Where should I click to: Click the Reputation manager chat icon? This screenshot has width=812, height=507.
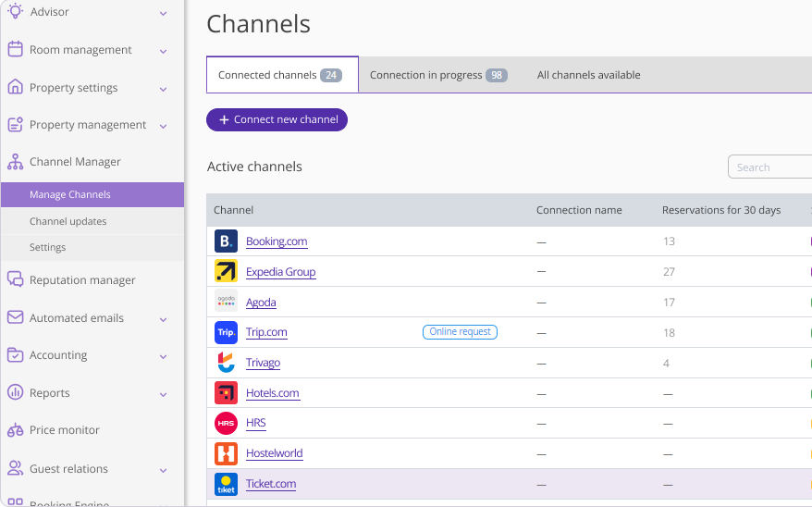click(x=15, y=279)
